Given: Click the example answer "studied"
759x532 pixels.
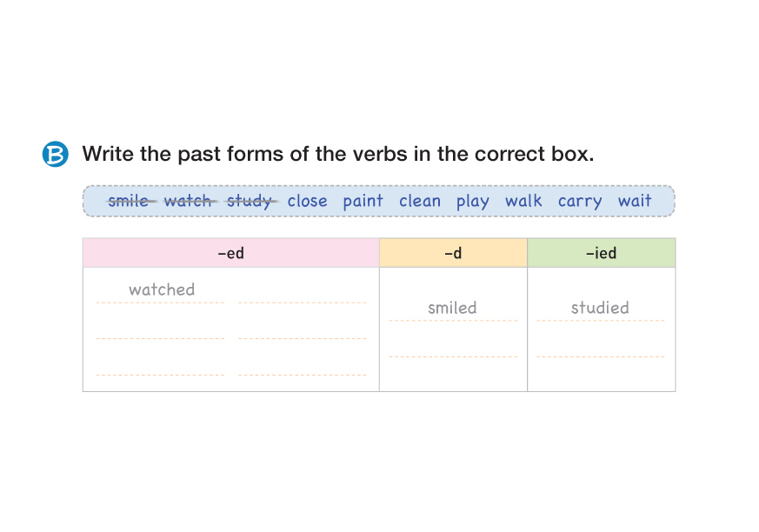Looking at the screenshot, I should [x=600, y=308].
